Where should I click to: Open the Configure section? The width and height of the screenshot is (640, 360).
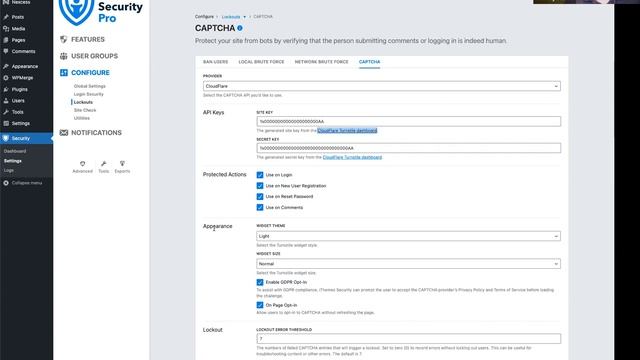click(90, 72)
